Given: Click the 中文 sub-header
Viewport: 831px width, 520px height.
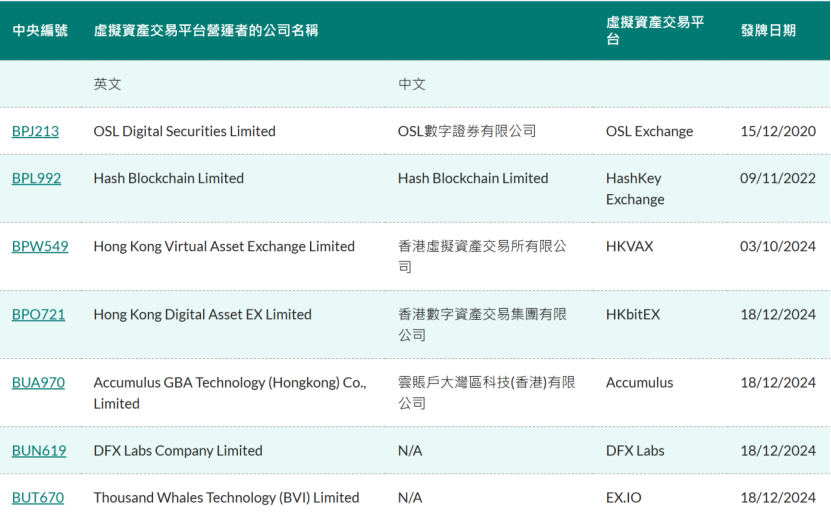Looking at the screenshot, I should coord(411,84).
